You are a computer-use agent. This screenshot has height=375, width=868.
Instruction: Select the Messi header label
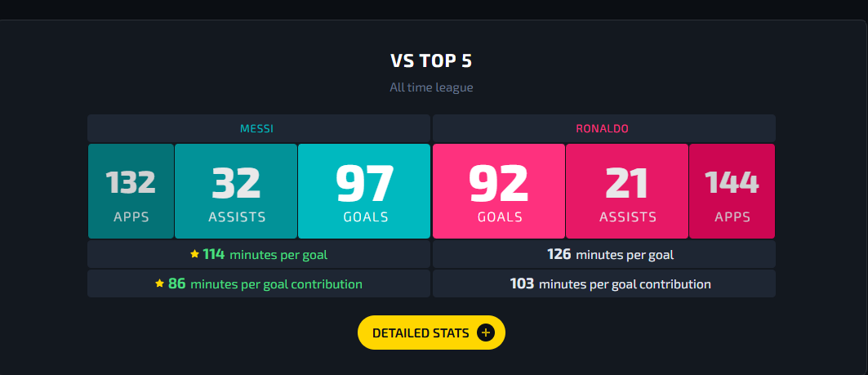(x=256, y=128)
